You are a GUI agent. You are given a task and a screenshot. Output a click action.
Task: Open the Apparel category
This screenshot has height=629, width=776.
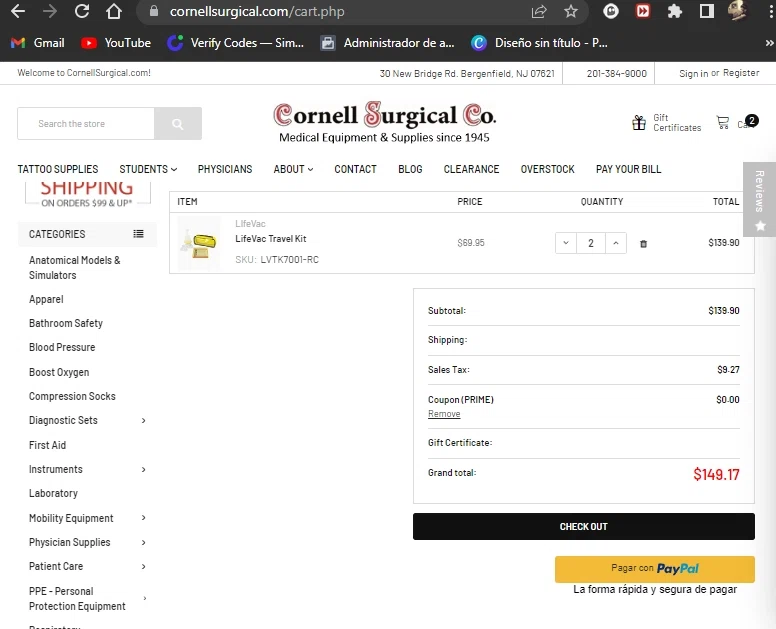[46, 299]
